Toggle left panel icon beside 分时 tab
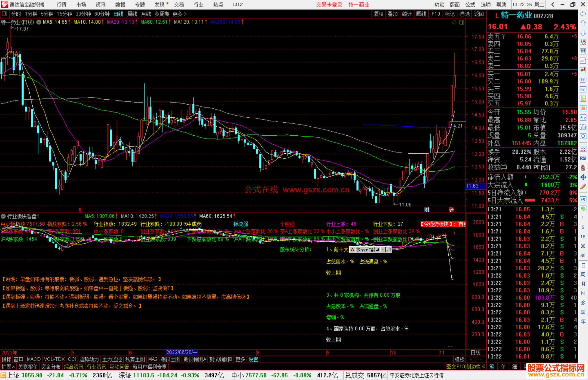Viewport: 588px width, 380px height. pyautogui.click(x=5, y=14)
